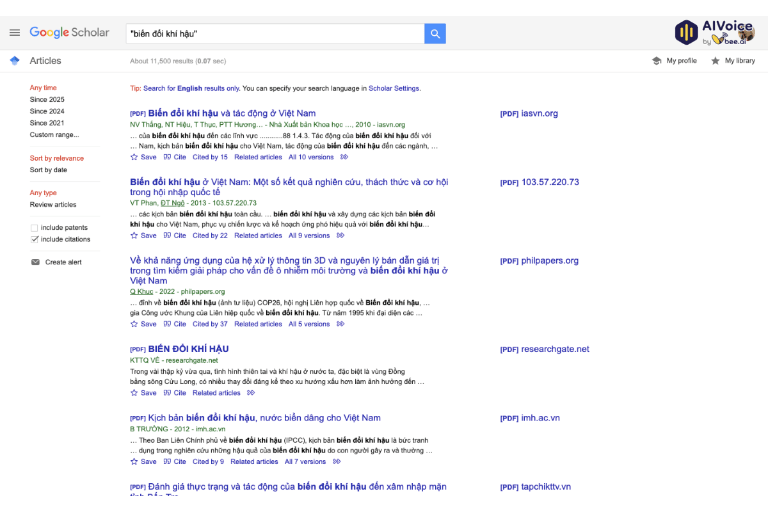Open Custom range filter
This screenshot has width=768, height=512.
(x=54, y=135)
